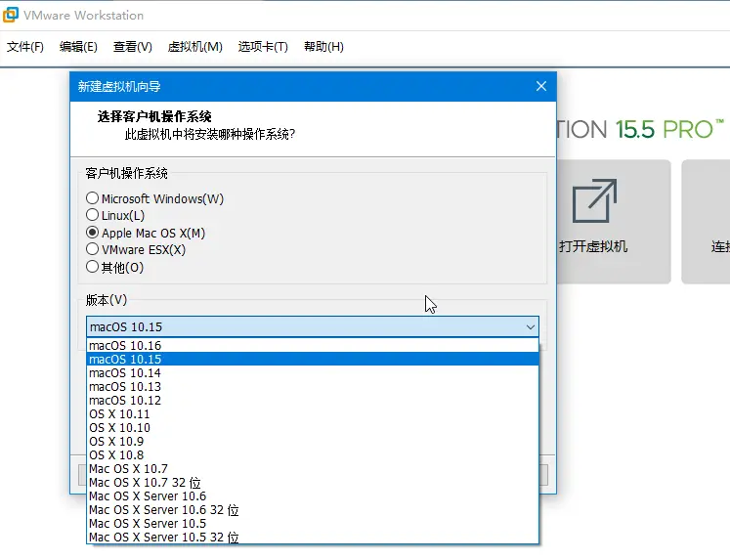Screen dimensions: 730x560
Task: Choose OS X 10.8 from the version list
Action: [x=313, y=454]
